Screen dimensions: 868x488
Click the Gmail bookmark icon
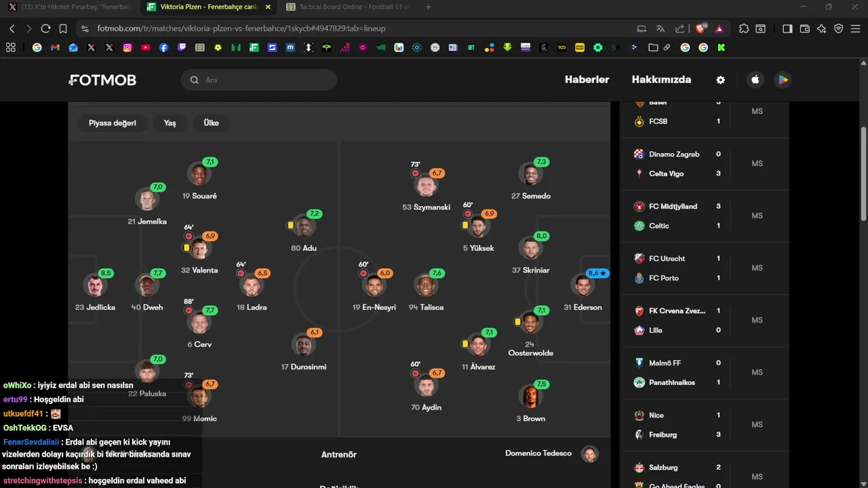point(55,47)
